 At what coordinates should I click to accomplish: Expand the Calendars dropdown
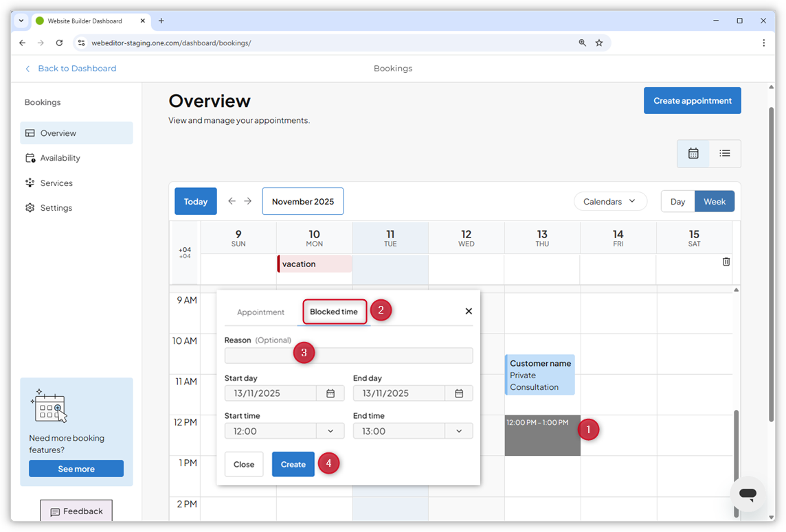tap(610, 201)
